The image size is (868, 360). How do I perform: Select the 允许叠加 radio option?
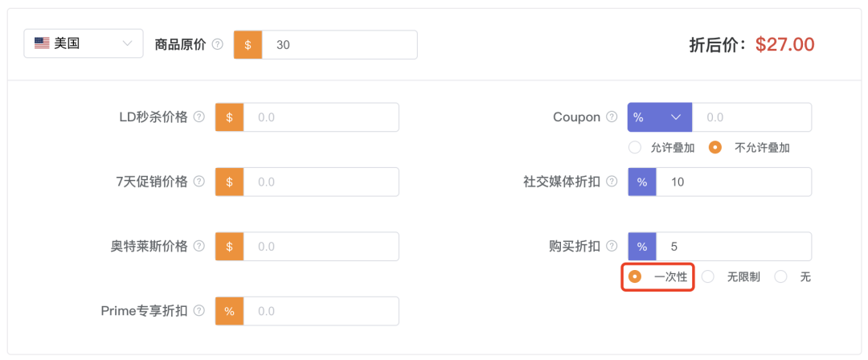click(x=635, y=148)
